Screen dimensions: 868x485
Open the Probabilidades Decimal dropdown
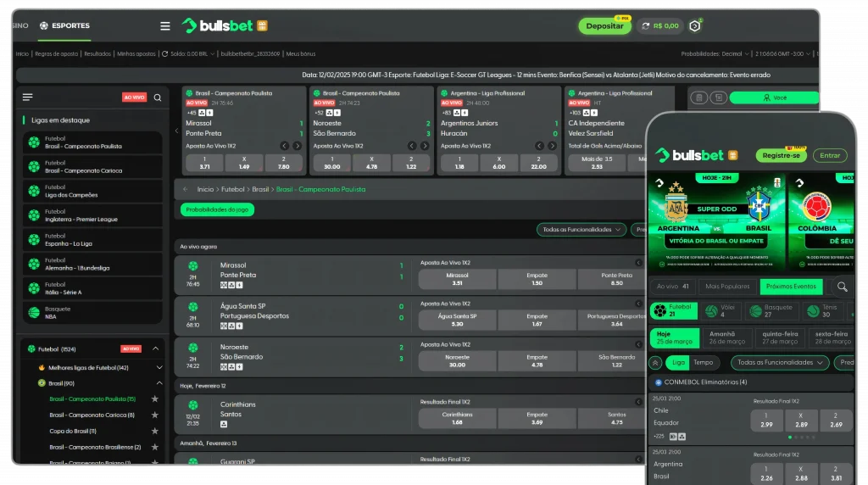[715, 53]
